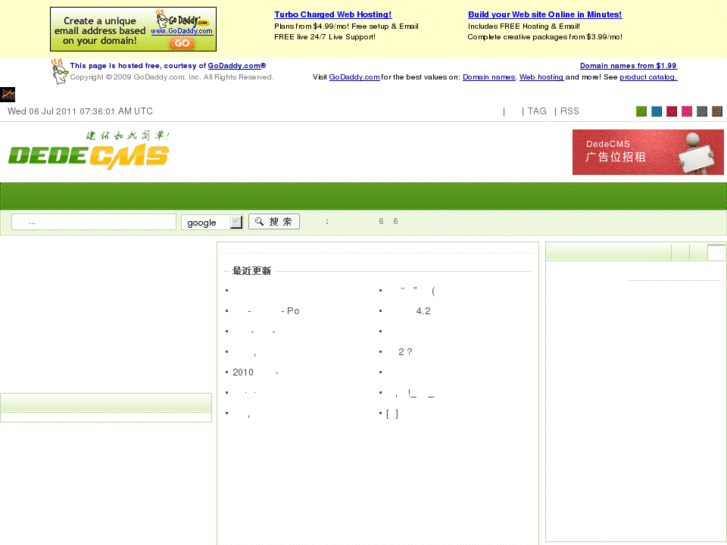Open the www.GoDaddy.com link in banner ad
Viewport: 727px width, 545px height.
click(x=182, y=31)
